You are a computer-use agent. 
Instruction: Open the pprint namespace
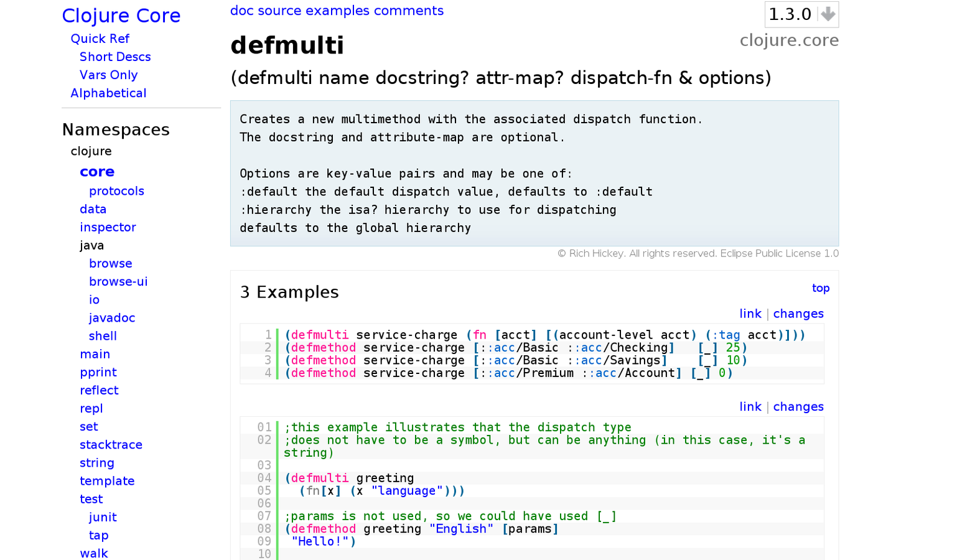[98, 372]
